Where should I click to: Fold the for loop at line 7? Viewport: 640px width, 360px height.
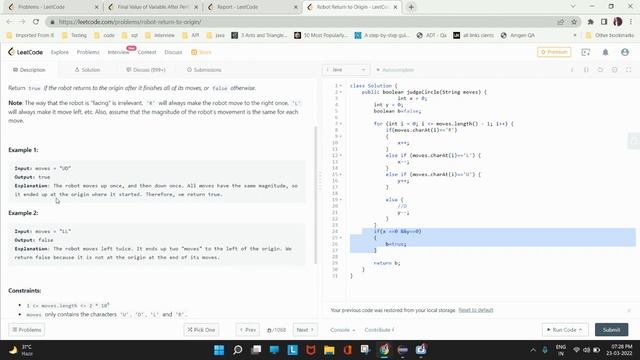click(x=341, y=124)
